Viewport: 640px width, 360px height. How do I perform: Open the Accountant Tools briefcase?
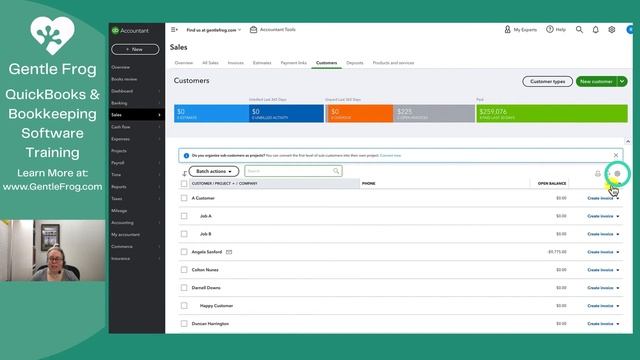click(x=273, y=30)
